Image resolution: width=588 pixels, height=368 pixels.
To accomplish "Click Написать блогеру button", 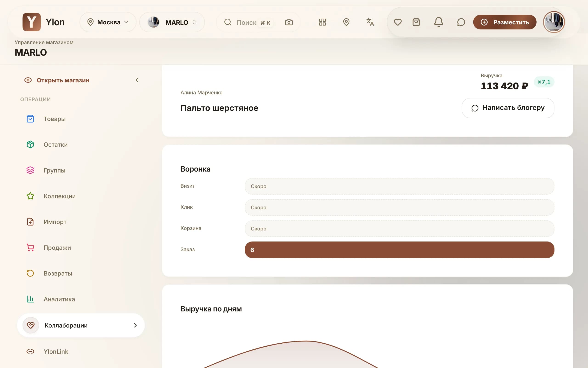I will coord(508,108).
